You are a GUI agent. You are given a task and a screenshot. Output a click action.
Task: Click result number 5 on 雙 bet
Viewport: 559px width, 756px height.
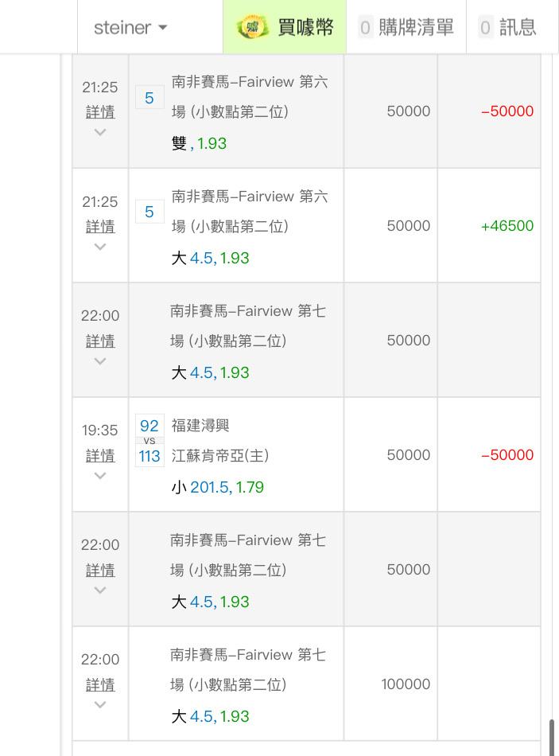(149, 97)
